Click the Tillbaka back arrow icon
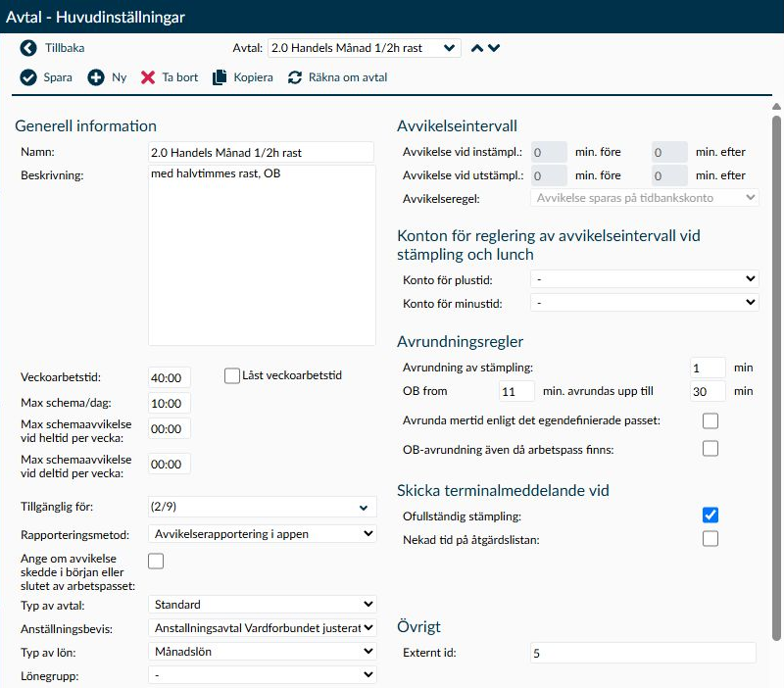The height and width of the screenshot is (688, 784). coord(28,48)
